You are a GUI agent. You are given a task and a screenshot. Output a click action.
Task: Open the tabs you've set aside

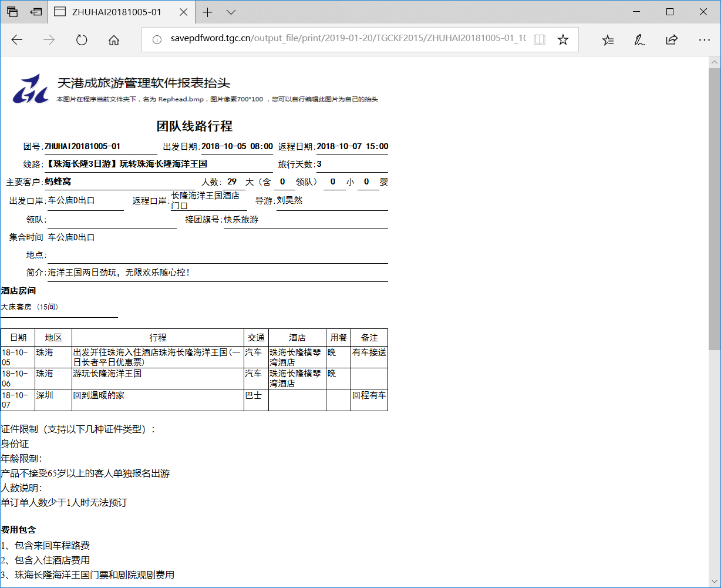(x=12, y=12)
